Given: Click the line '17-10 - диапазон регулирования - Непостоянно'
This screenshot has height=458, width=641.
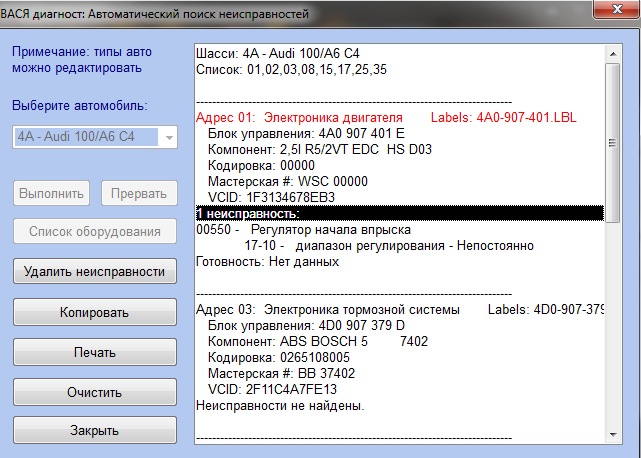Looking at the screenshot, I should pyautogui.click(x=389, y=245).
